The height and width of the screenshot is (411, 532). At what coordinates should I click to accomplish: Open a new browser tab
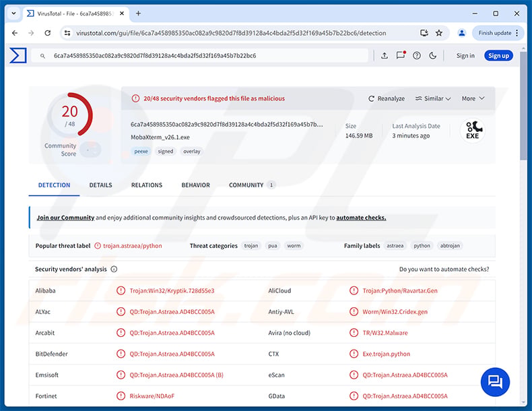pyautogui.click(x=138, y=13)
